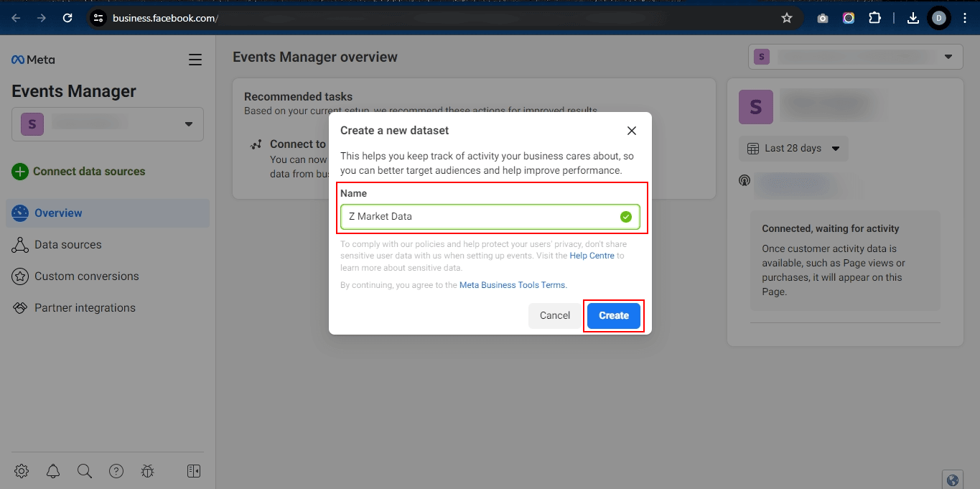This screenshot has height=489, width=980.
Task: Open the Chrome profile avatar
Action: click(938, 18)
